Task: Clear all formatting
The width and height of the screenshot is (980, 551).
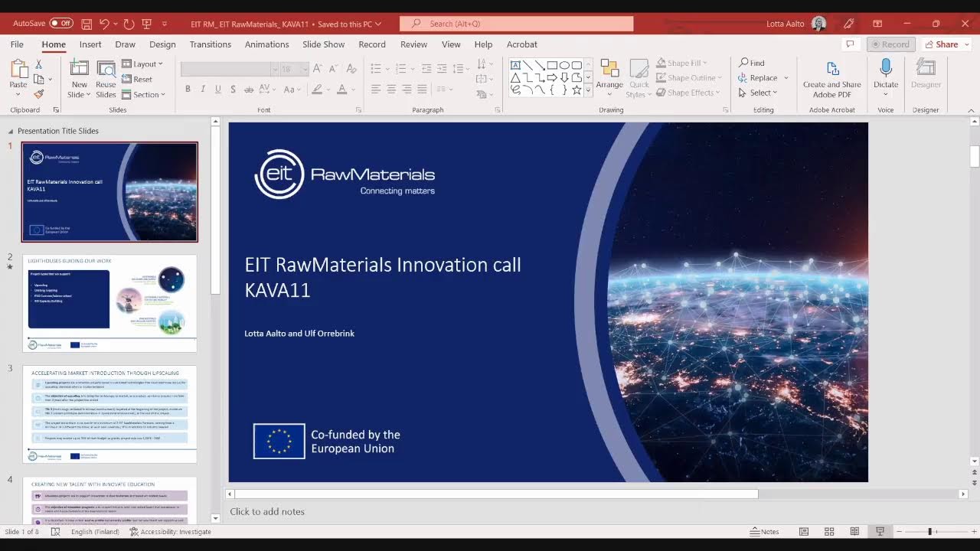Action: (350, 69)
